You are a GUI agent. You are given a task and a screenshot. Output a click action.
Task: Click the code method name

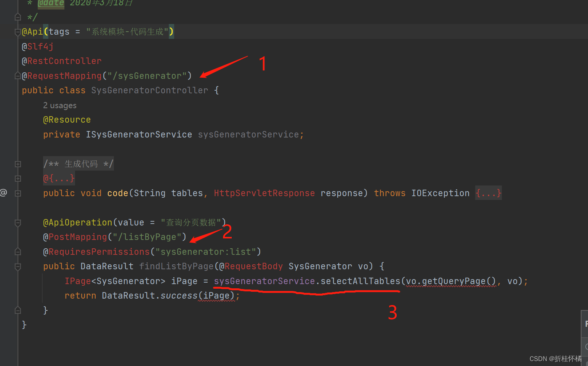[x=118, y=193]
